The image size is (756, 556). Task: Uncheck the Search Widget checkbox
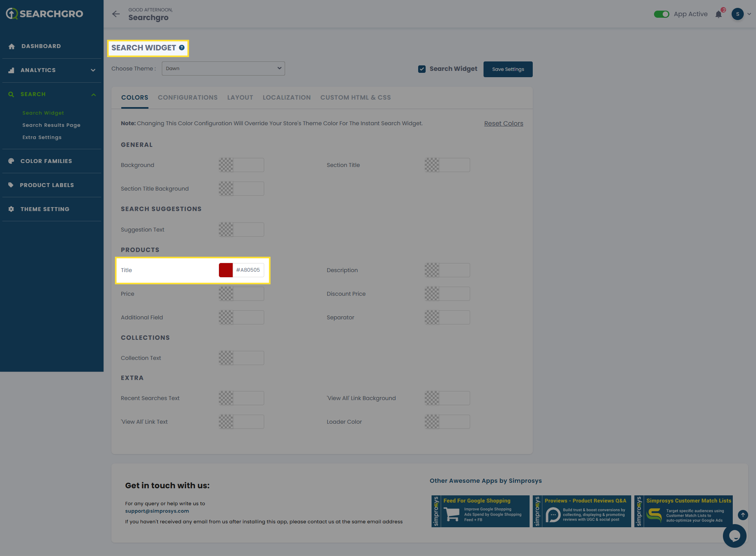click(x=422, y=69)
